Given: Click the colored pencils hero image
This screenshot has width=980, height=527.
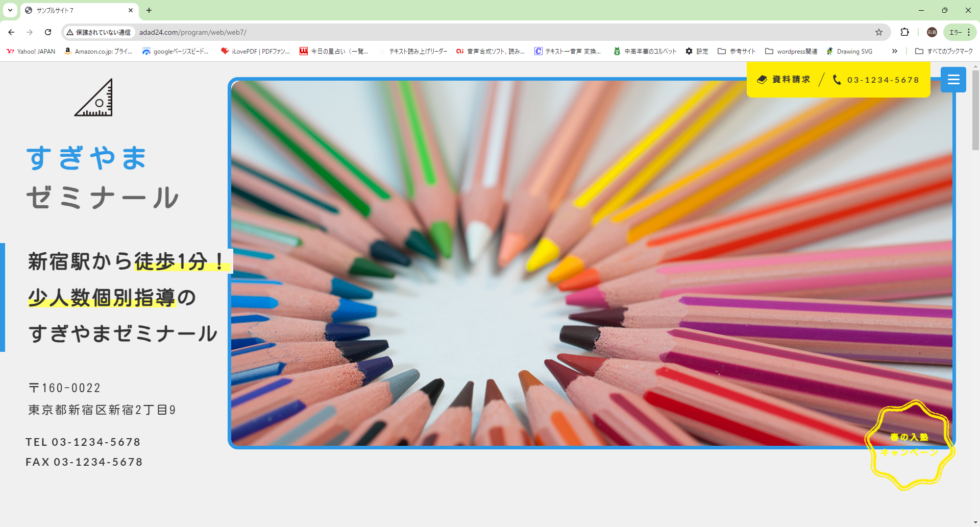Looking at the screenshot, I should (x=592, y=263).
